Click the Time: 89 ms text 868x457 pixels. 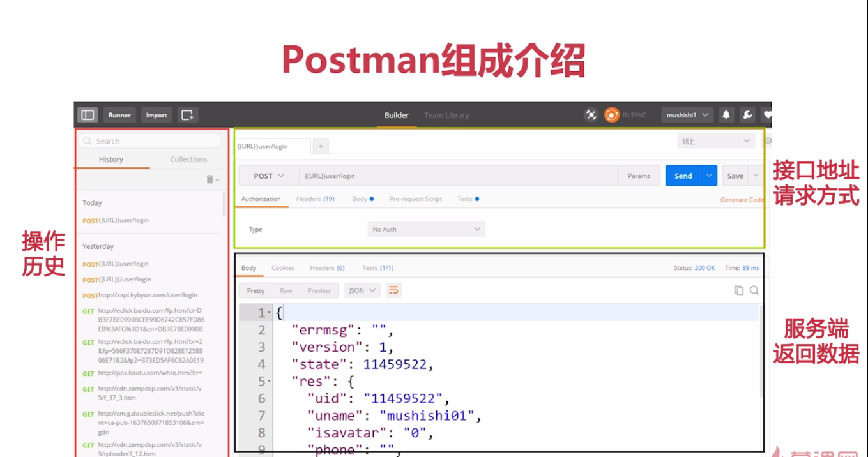[x=742, y=268]
